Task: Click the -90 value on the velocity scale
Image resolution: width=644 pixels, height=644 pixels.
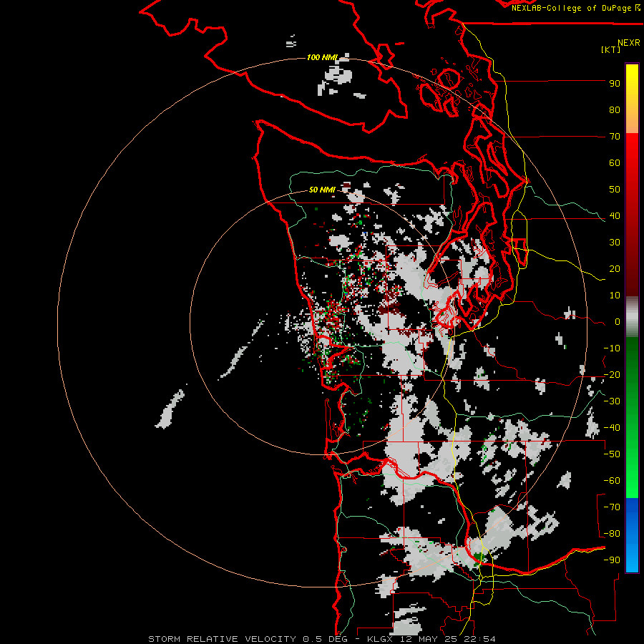Action: pyautogui.click(x=612, y=560)
